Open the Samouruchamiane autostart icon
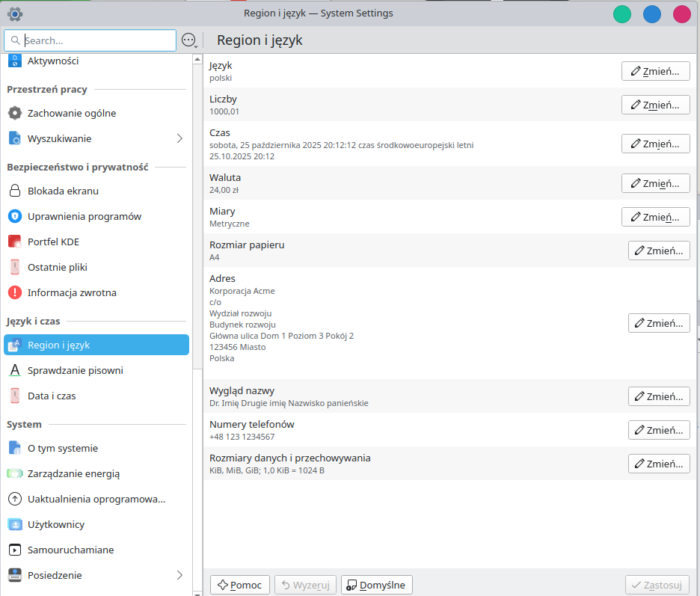Image resolution: width=700 pixels, height=596 pixels. pos(14,550)
